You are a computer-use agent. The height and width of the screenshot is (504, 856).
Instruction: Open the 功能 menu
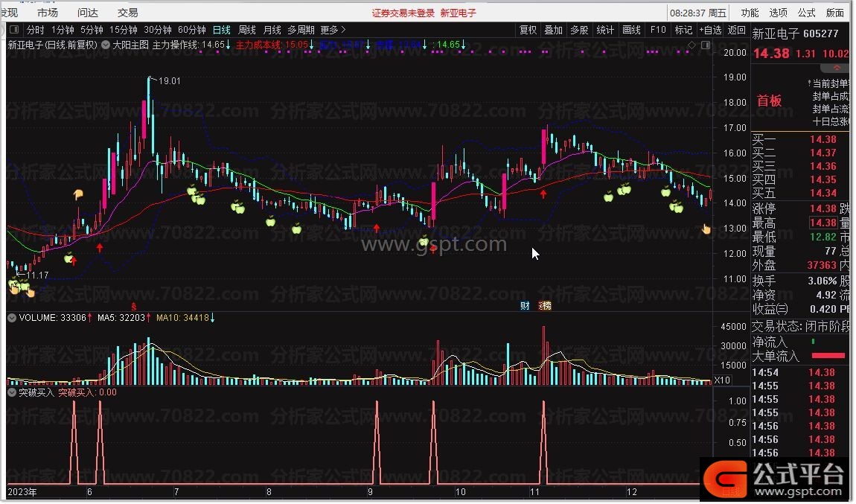[x=750, y=13]
